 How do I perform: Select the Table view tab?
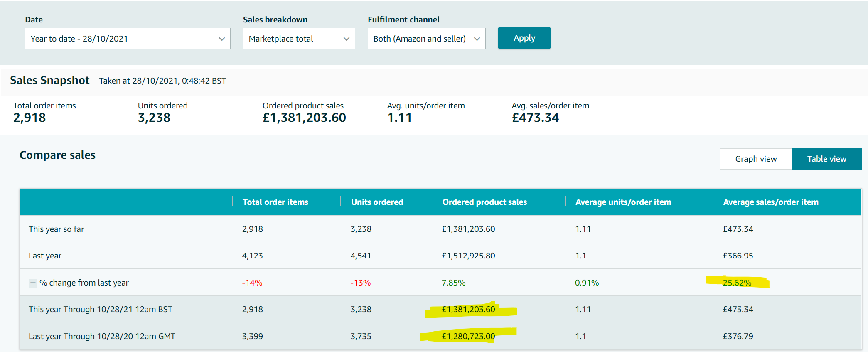coord(826,159)
